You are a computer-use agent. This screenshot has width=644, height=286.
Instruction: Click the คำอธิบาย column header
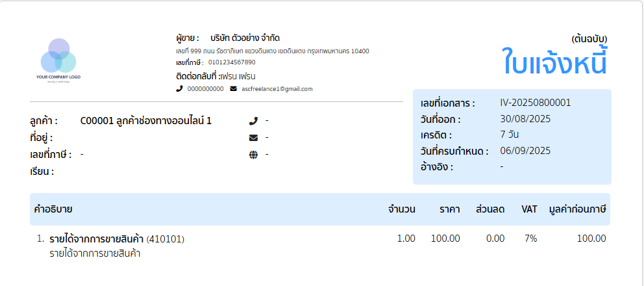pyautogui.click(x=53, y=209)
